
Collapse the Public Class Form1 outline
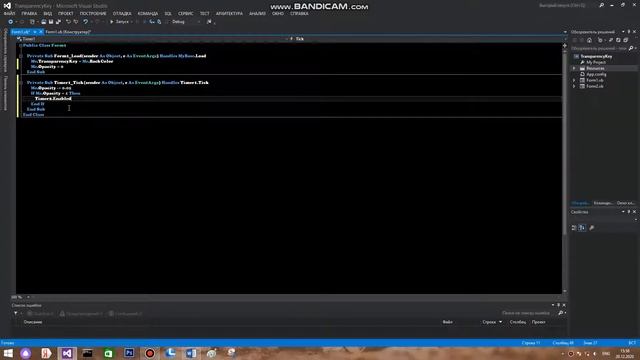(x=20, y=45)
